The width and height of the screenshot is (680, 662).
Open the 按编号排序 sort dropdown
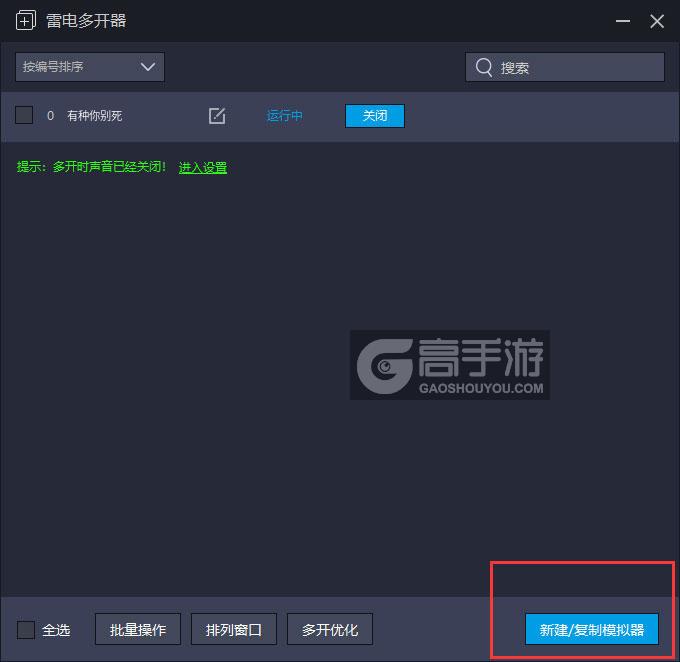tap(90, 67)
